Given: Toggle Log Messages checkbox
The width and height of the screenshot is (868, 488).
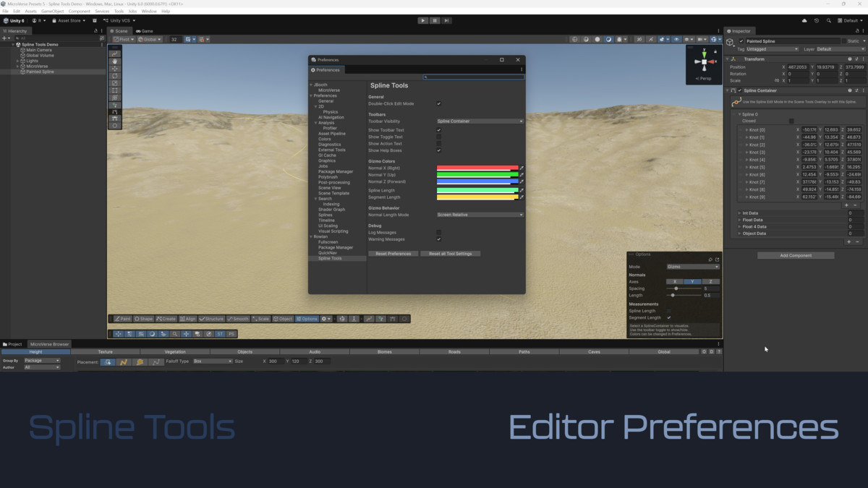Looking at the screenshot, I should [438, 233].
